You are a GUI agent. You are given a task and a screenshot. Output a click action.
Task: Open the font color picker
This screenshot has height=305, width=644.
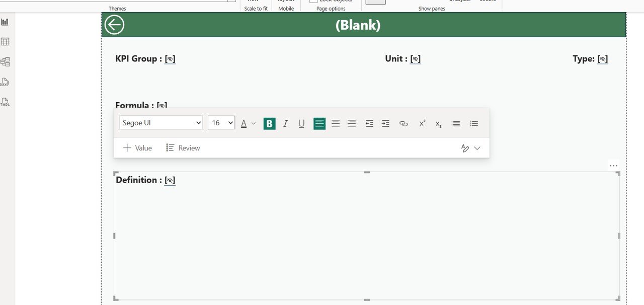tap(244, 123)
